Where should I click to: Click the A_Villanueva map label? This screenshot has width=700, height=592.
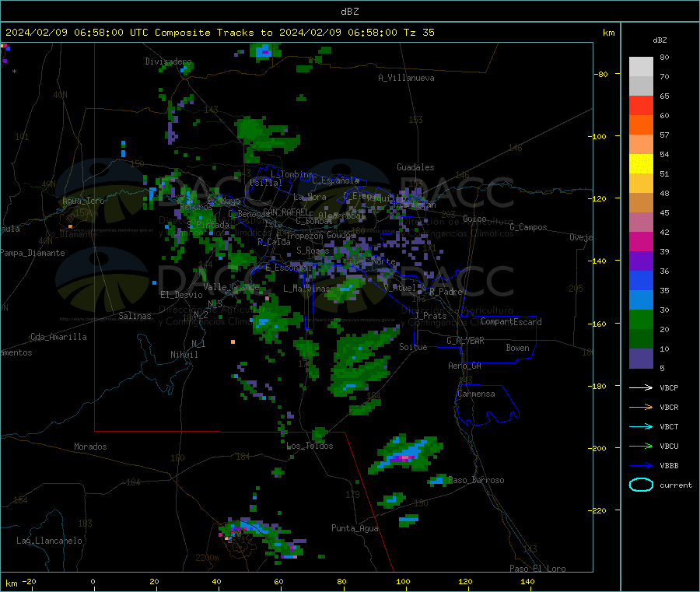[x=406, y=78]
